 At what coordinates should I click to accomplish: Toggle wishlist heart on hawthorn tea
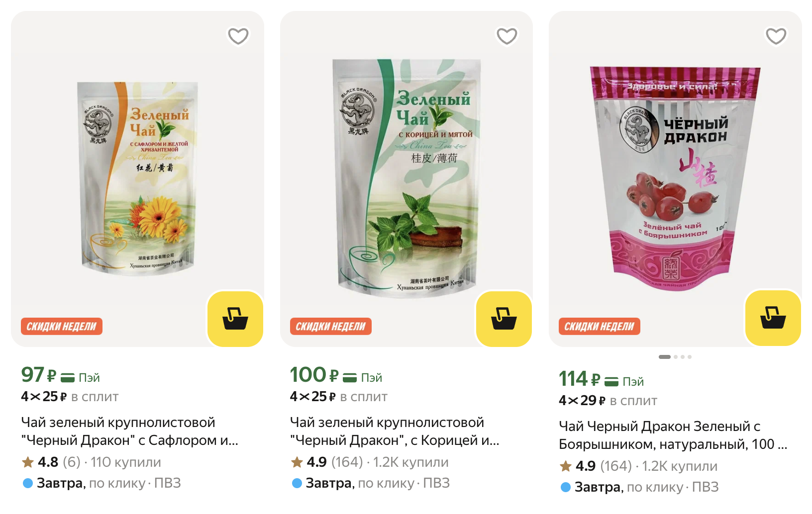(776, 36)
